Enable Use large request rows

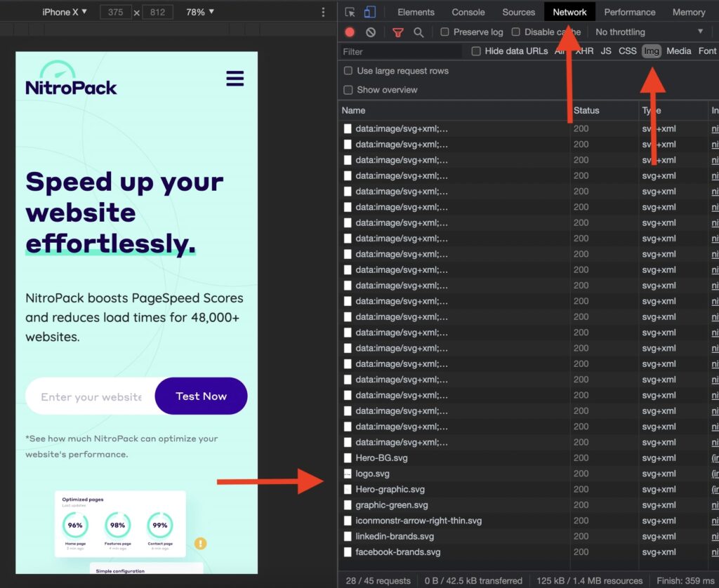click(348, 71)
